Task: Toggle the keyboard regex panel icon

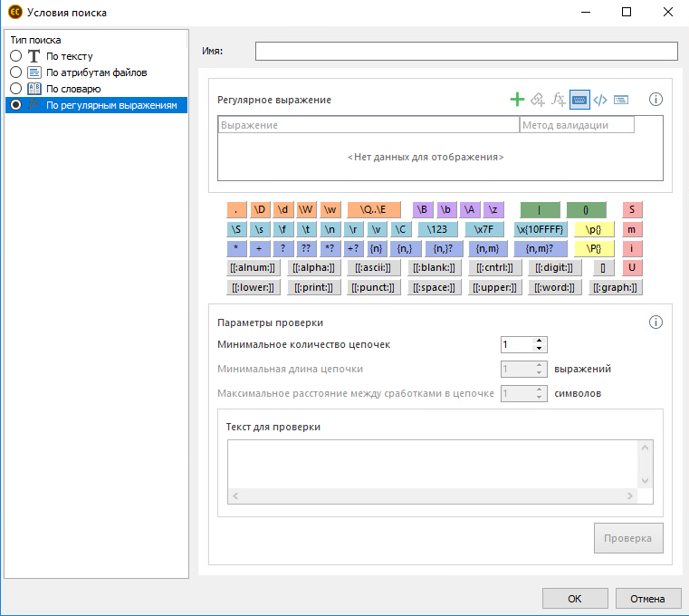Action: (579, 100)
